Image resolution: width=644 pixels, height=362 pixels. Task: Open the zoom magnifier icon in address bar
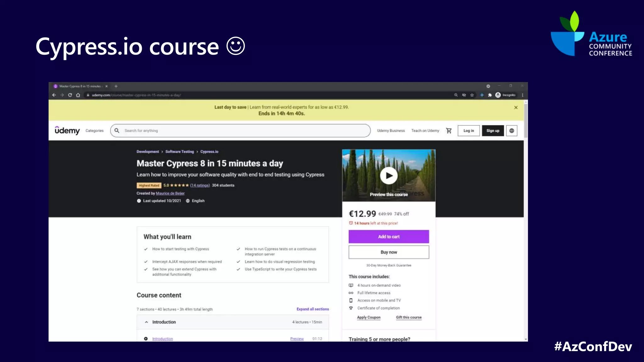(456, 95)
